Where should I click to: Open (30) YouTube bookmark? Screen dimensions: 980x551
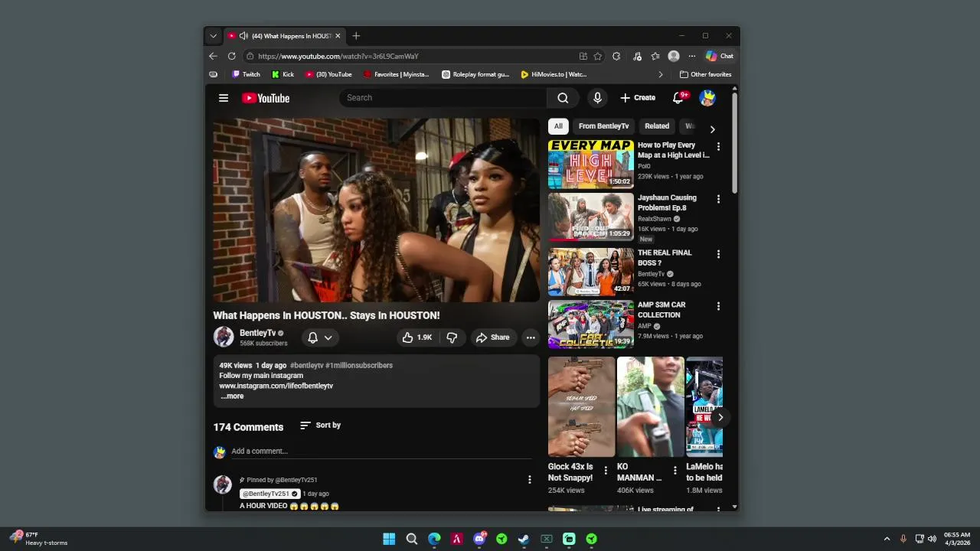[328, 74]
